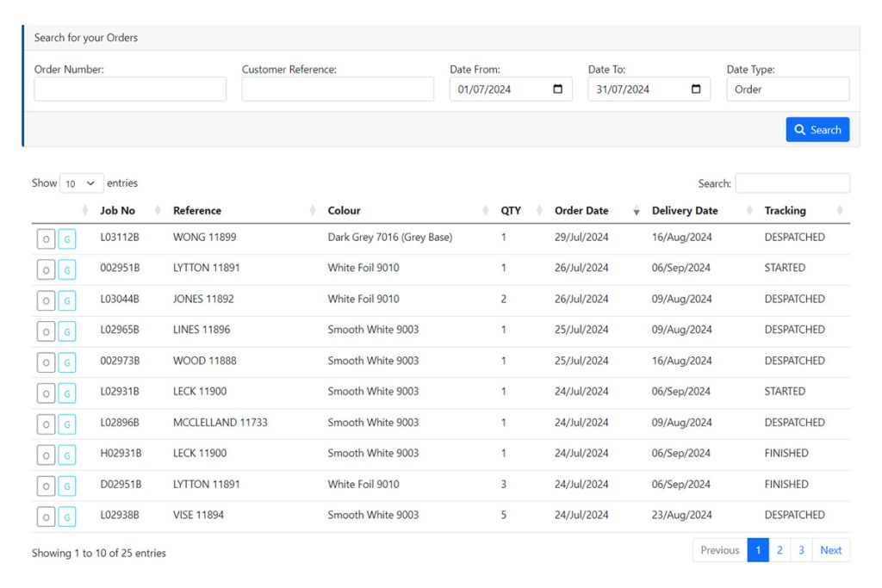The image size is (882, 588).
Task: Click the O icon for job L03044B
Action: click(47, 300)
